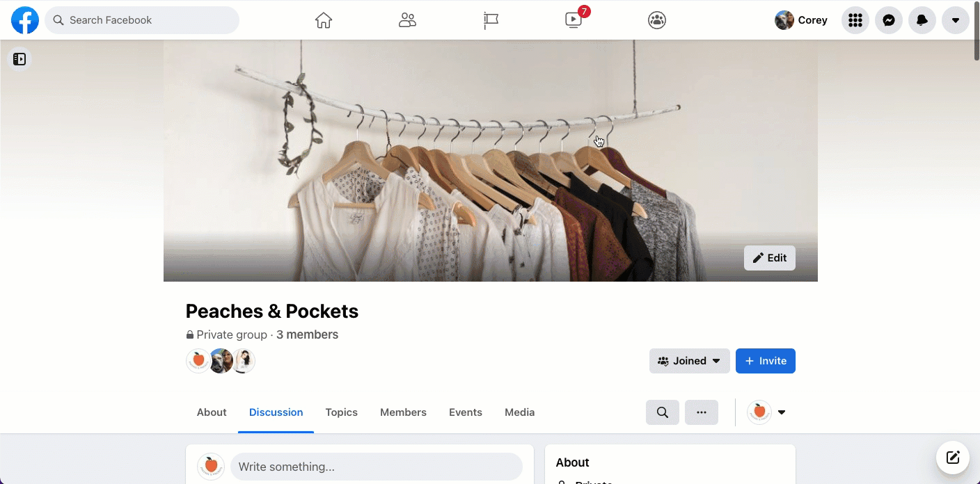The image size is (980, 484).
Task: Toggle the left sidebar panel
Action: (19, 59)
